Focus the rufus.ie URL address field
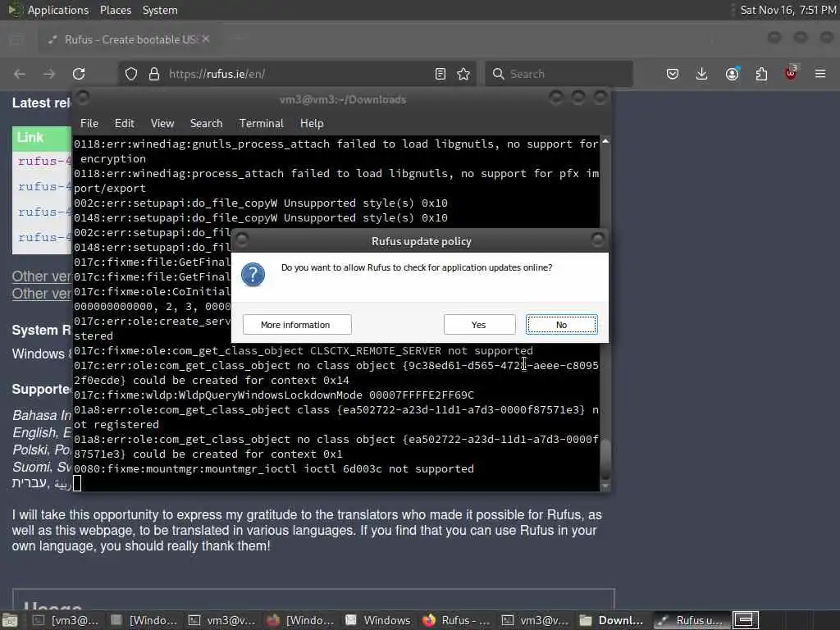This screenshot has width=840, height=630. click(297, 74)
